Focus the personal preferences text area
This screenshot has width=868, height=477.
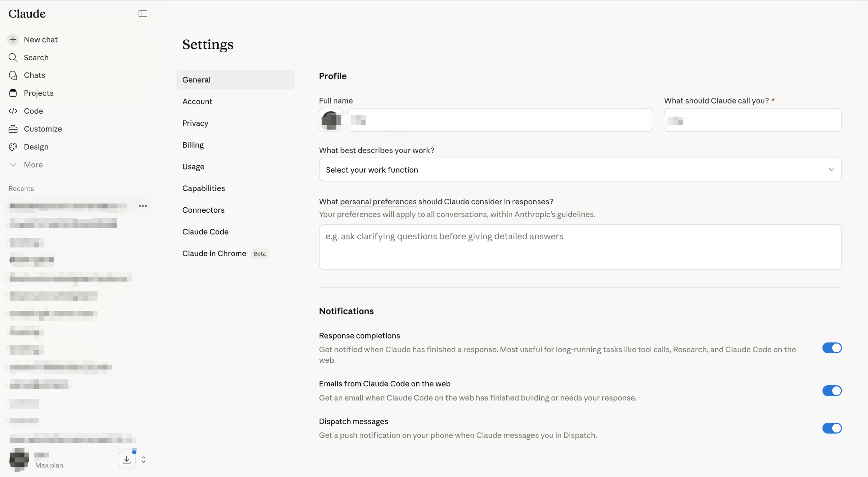pos(580,247)
